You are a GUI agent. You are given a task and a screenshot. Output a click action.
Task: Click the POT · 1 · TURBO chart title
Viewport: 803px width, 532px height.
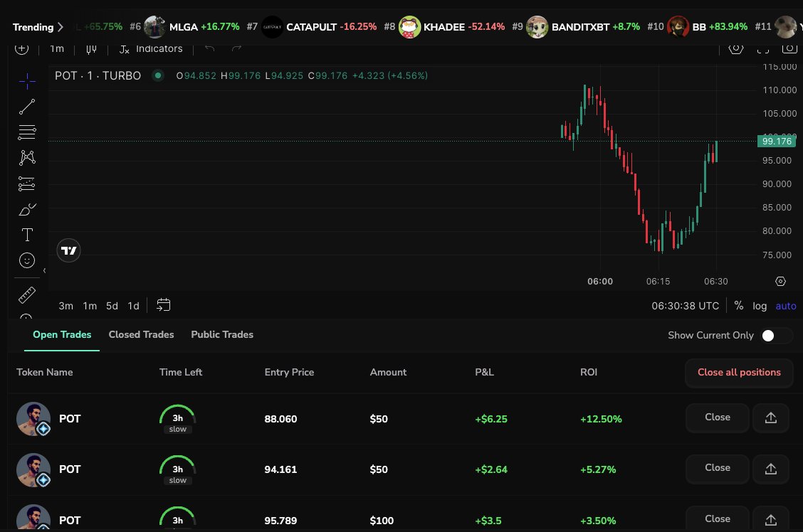pos(98,75)
